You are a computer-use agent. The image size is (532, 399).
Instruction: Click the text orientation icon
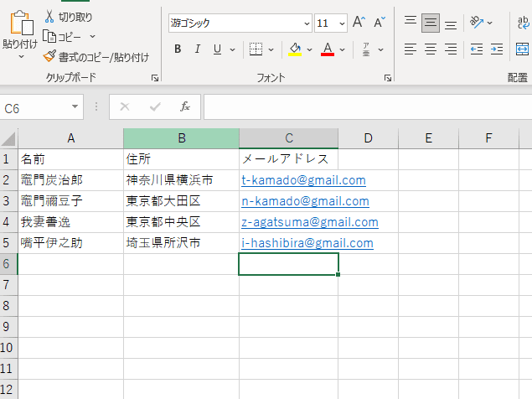coord(476,23)
